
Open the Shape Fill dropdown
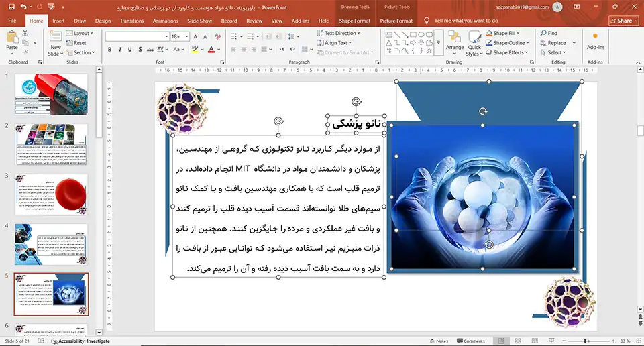[502, 33]
